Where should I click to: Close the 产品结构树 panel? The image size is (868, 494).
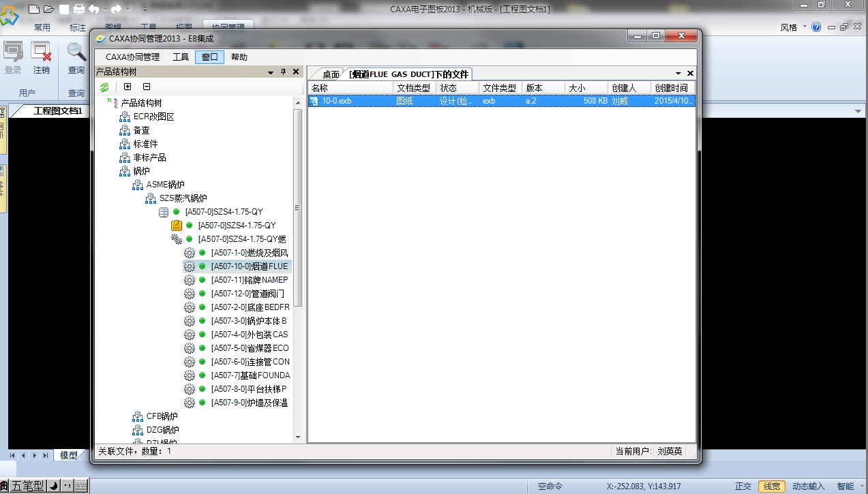pos(296,72)
